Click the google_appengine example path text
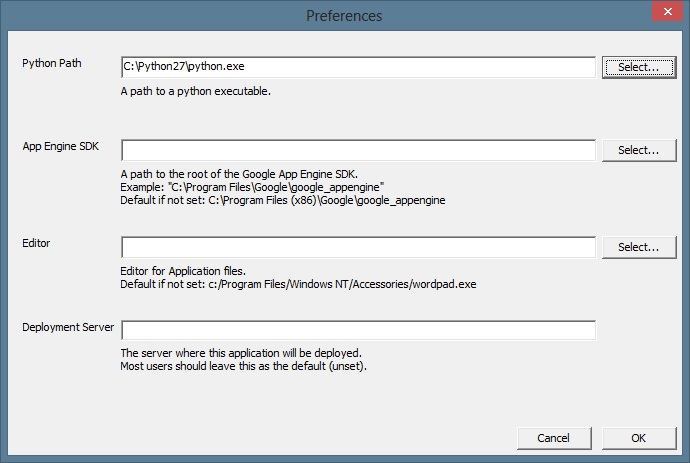690x463 pixels. pyautogui.click(x=253, y=187)
